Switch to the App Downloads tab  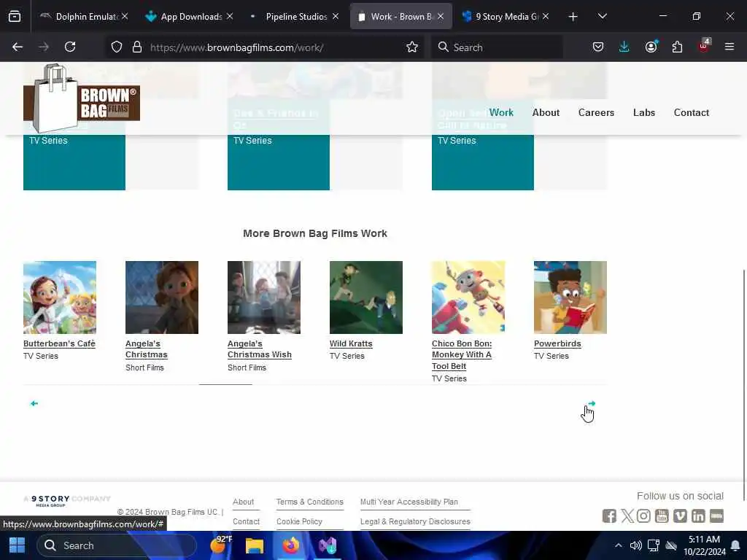[x=187, y=17]
